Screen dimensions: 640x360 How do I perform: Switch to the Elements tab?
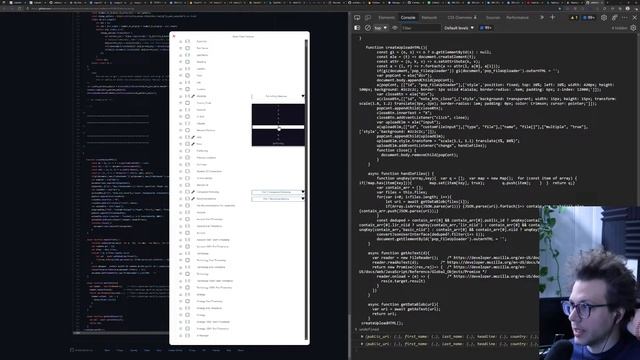coord(387,18)
